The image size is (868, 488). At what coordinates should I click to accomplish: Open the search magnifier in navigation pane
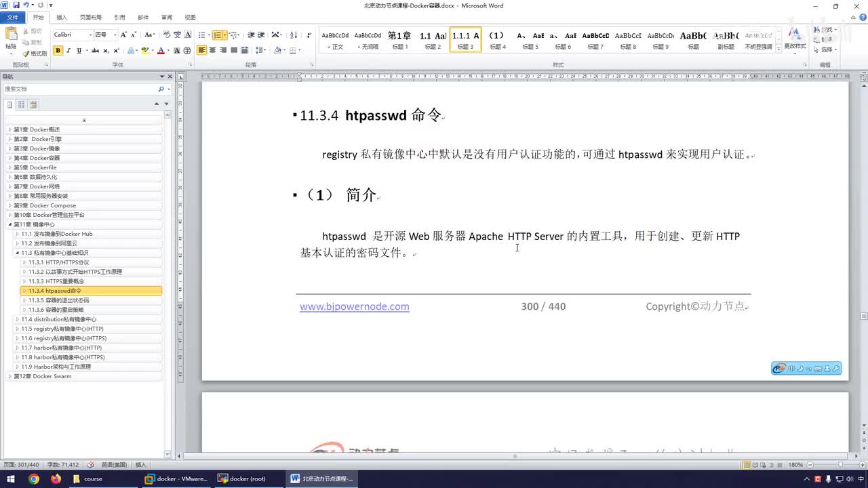pos(161,89)
